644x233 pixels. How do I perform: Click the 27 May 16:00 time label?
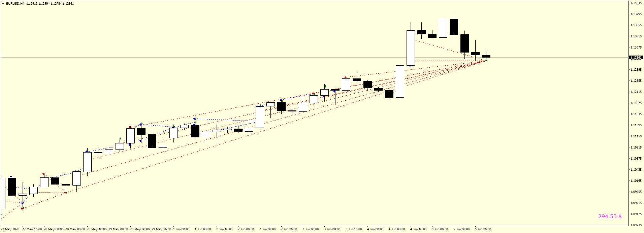click(32, 229)
